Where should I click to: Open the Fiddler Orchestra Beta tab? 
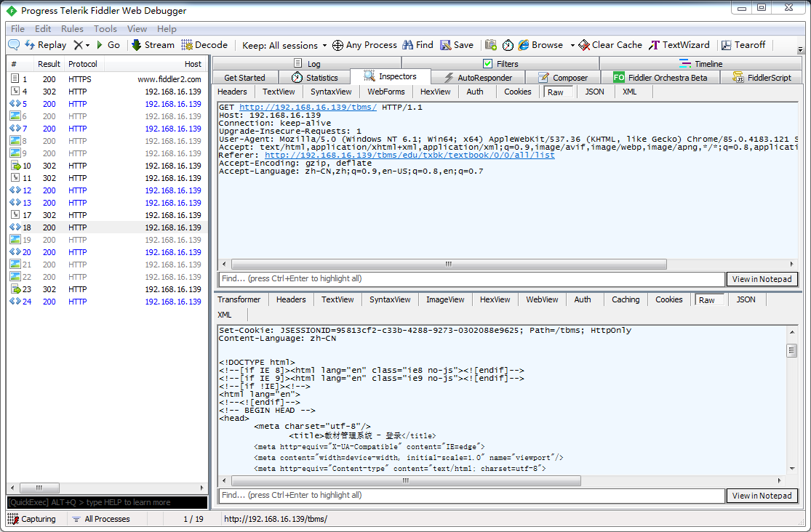tap(660, 78)
